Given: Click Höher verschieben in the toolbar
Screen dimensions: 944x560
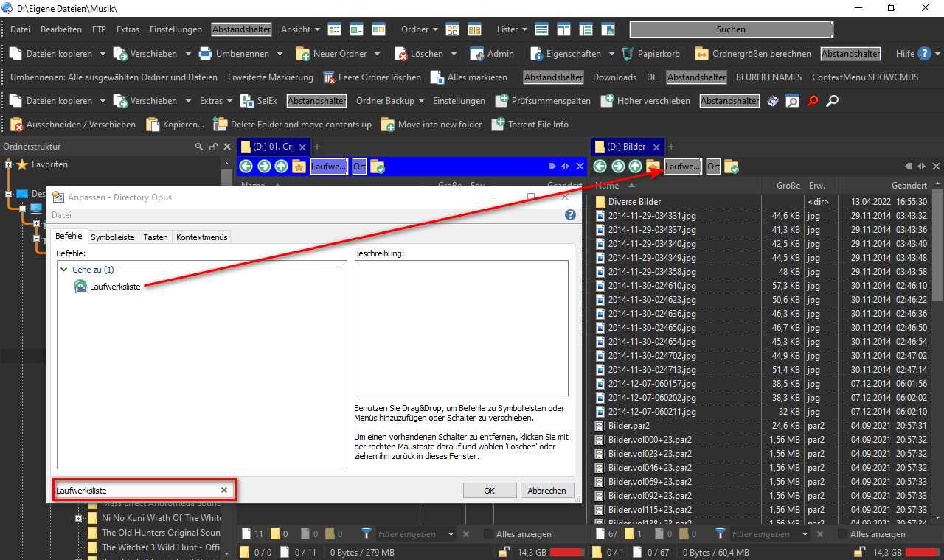Looking at the screenshot, I should [x=645, y=101].
